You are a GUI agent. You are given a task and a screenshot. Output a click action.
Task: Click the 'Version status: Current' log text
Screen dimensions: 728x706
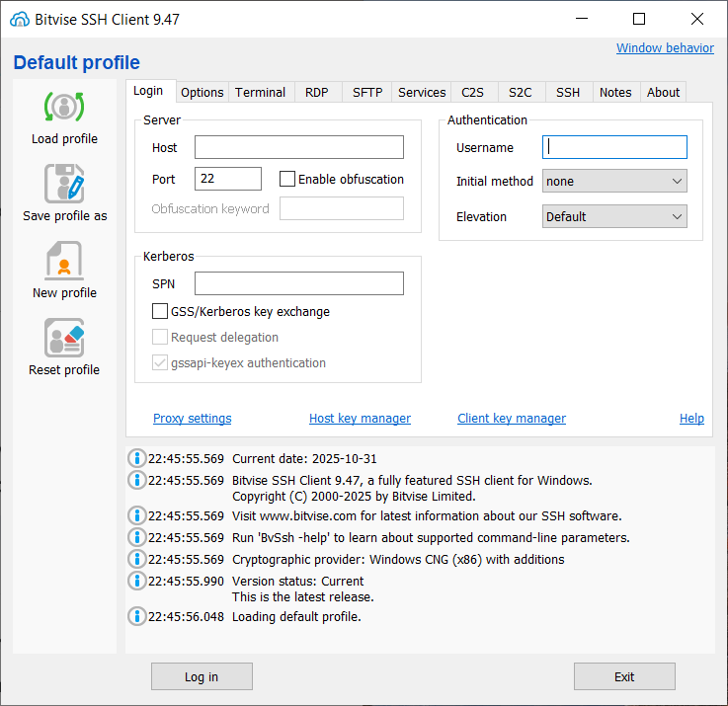click(x=297, y=582)
